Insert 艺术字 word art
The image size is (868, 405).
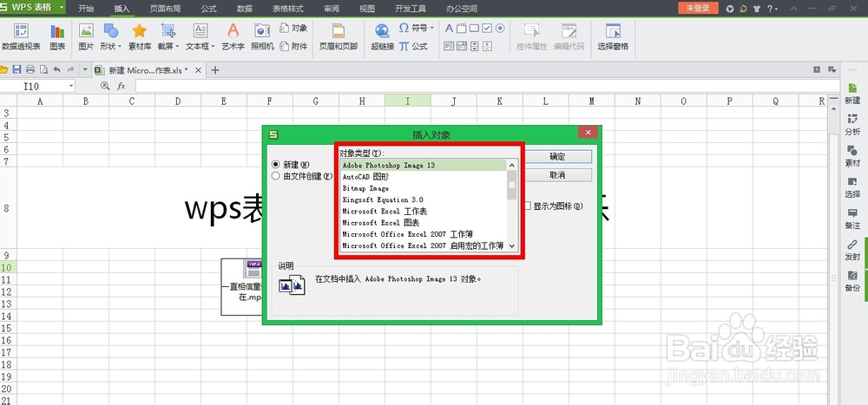(x=233, y=37)
